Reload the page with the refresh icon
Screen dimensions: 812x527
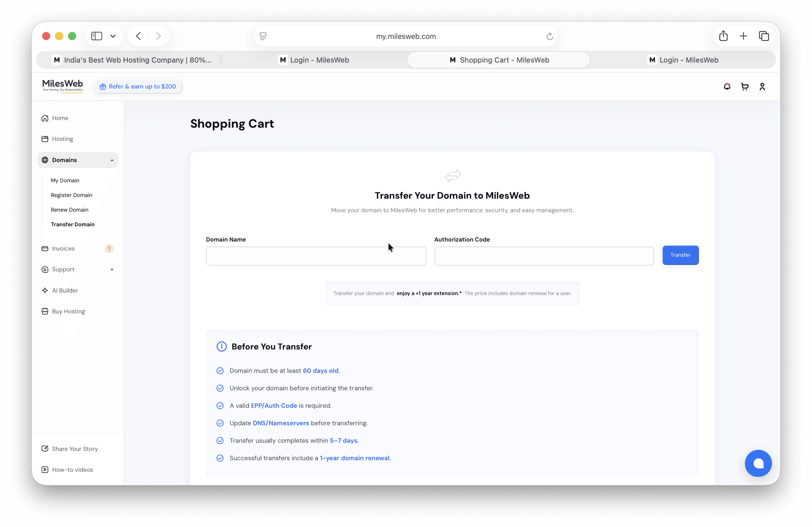(549, 36)
